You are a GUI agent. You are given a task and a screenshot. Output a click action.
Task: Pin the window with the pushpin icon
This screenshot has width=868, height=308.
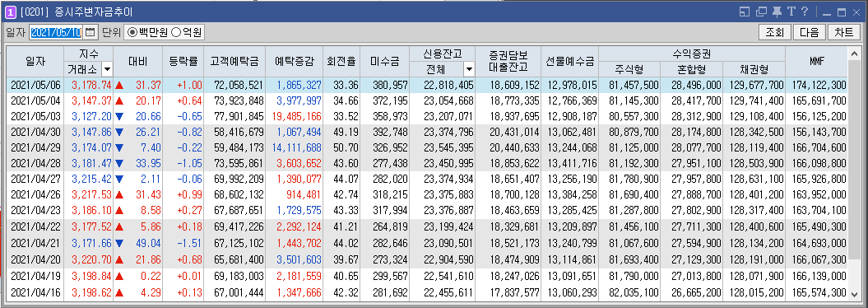click(777, 12)
